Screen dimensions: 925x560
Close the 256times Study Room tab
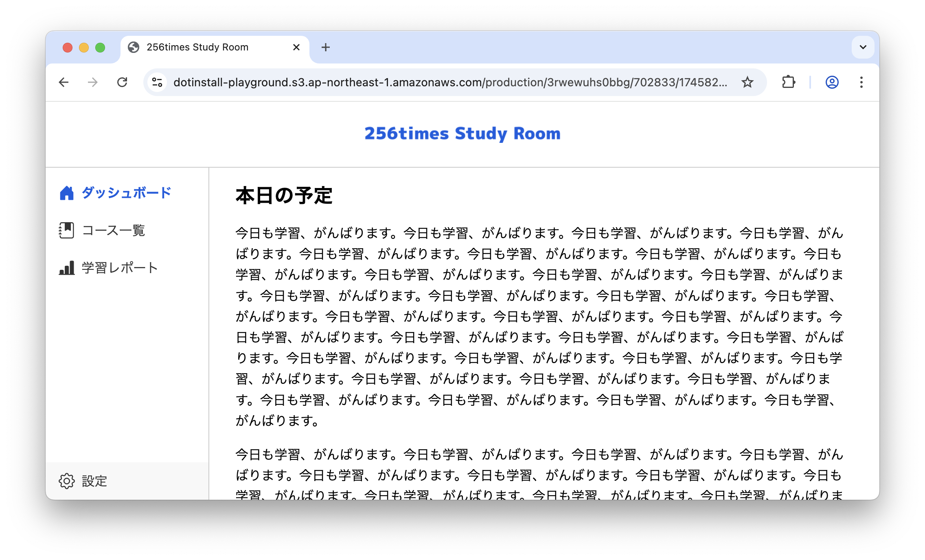coord(296,47)
